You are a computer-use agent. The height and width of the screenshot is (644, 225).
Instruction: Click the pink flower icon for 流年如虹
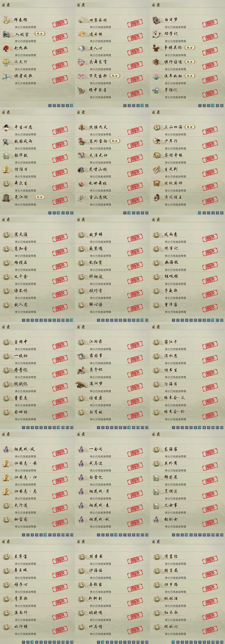156,76
